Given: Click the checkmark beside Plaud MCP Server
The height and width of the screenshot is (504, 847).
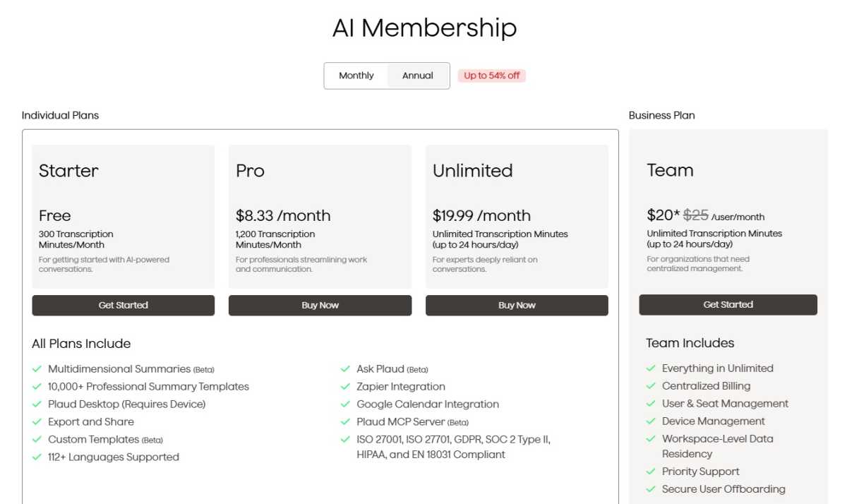Looking at the screenshot, I should pos(345,421).
